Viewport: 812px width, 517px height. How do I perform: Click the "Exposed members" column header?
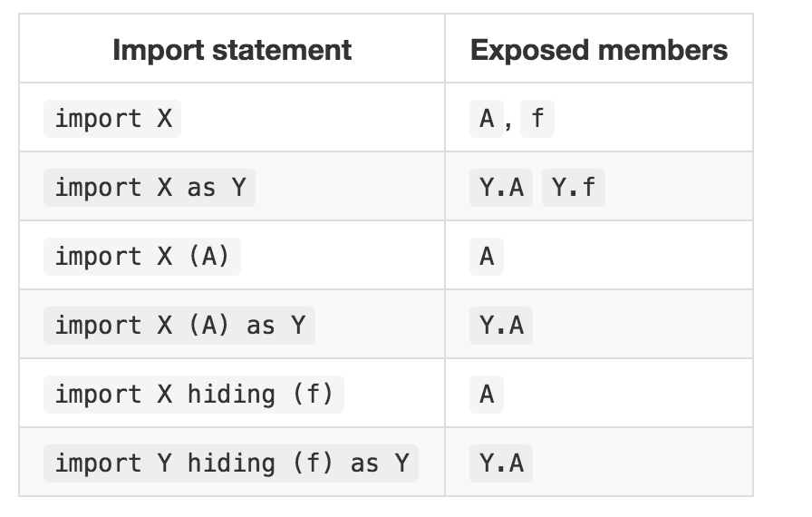click(599, 50)
